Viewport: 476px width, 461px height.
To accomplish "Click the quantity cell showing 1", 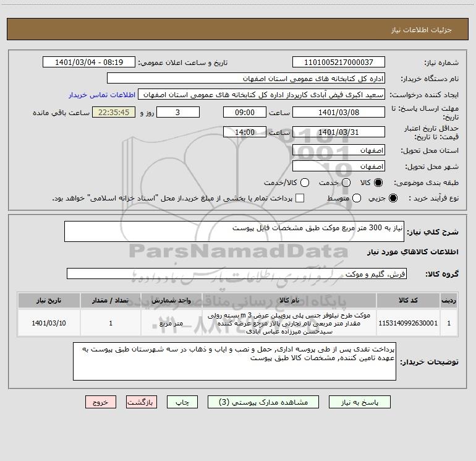I will pyautogui.click(x=111, y=323).
